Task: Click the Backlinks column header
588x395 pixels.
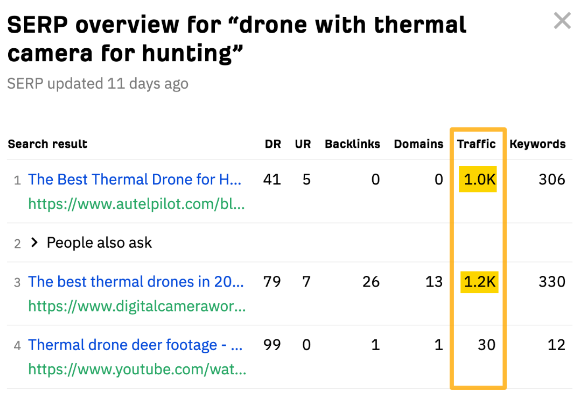Action: coord(352,144)
